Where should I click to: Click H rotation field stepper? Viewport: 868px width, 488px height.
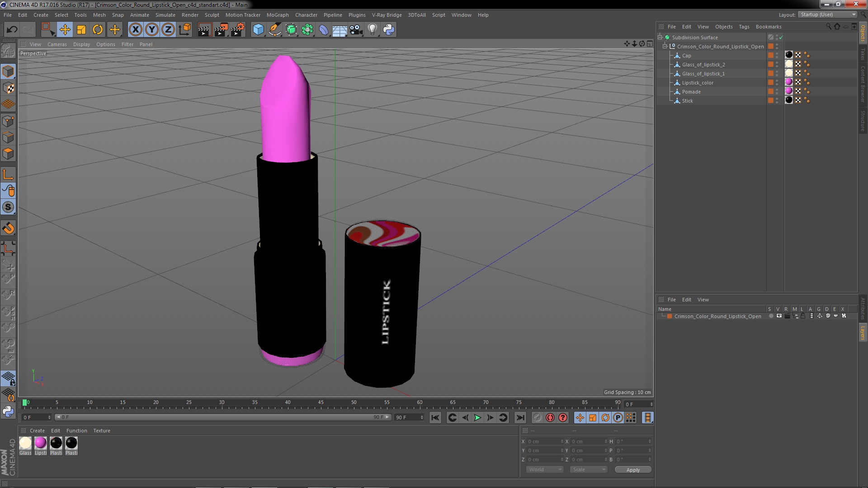(650, 441)
